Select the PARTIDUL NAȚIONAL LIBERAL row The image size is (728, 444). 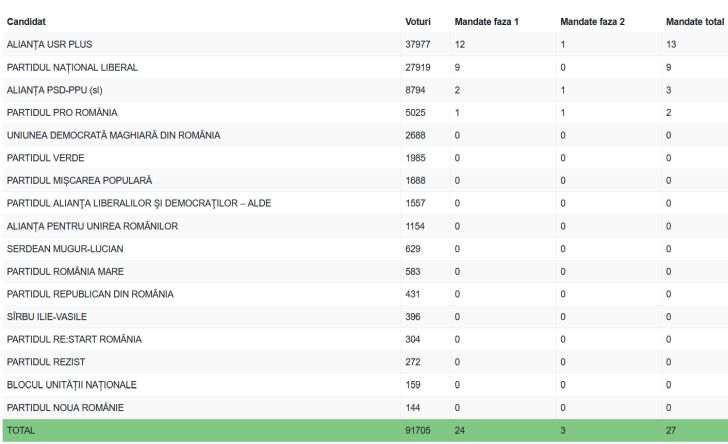[x=365, y=67]
